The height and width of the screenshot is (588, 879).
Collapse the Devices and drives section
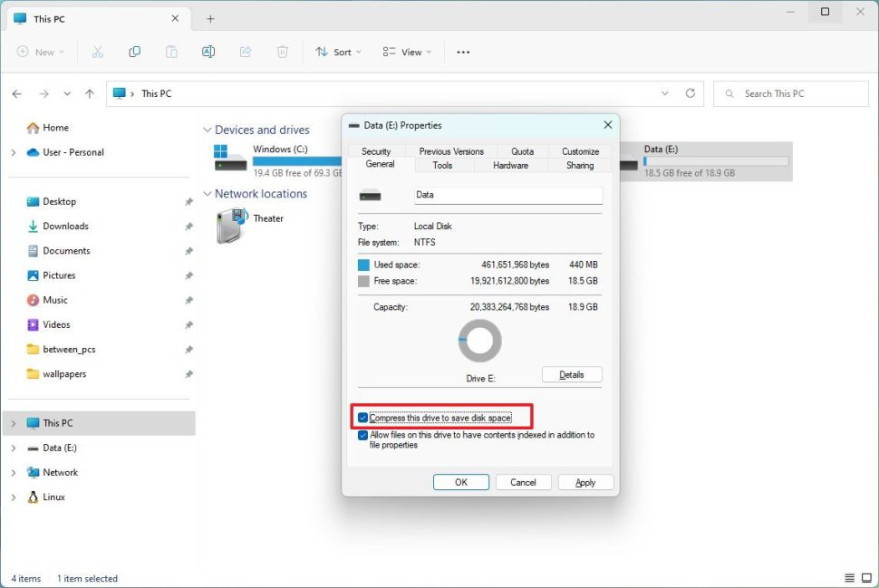(x=208, y=130)
